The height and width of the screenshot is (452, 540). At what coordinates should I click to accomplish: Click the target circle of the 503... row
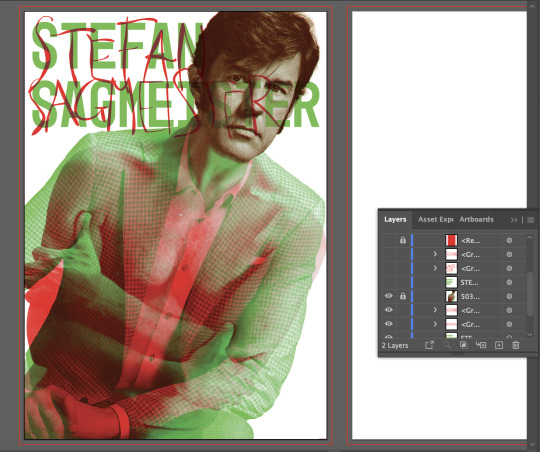[x=509, y=296]
